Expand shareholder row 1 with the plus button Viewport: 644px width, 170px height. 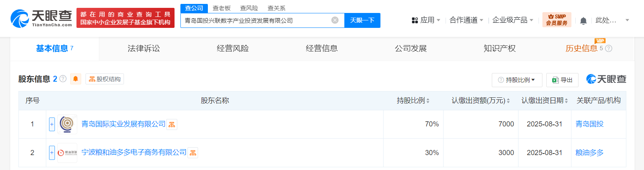pyautogui.click(x=52, y=124)
